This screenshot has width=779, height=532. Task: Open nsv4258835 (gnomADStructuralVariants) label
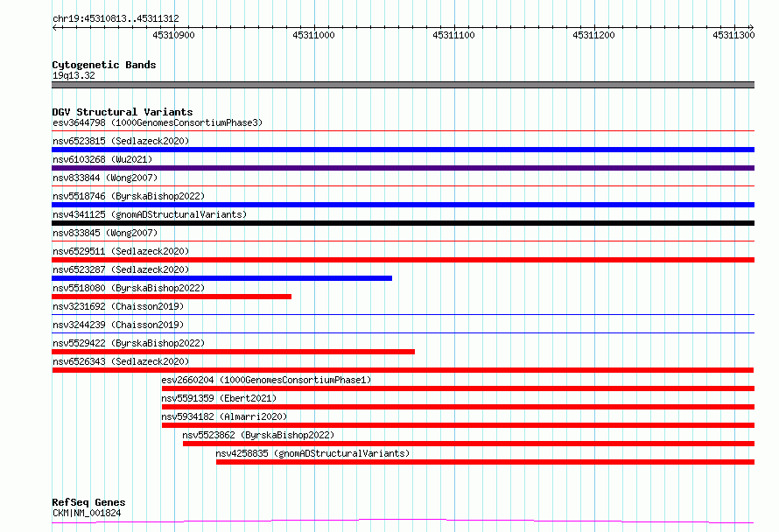tap(312, 453)
